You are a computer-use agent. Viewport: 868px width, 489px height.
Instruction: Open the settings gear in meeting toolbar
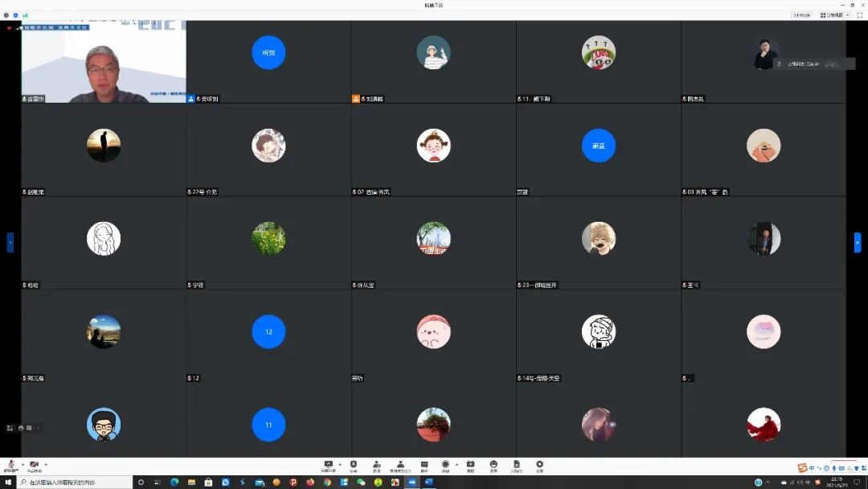tap(540, 464)
